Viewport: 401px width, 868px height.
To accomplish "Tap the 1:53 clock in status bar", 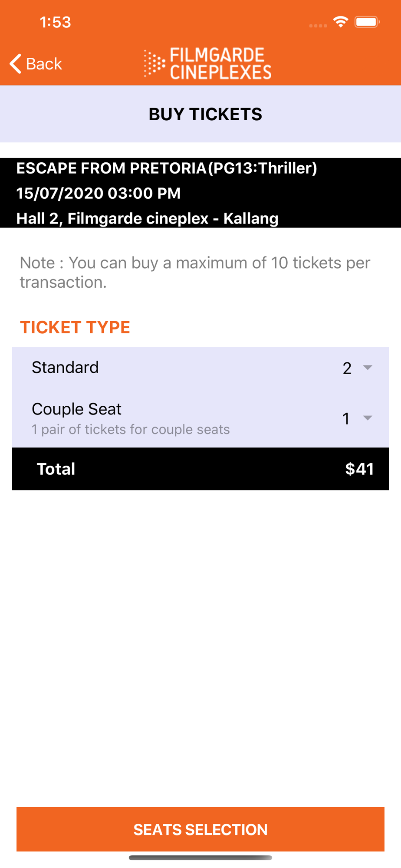I will [x=55, y=22].
